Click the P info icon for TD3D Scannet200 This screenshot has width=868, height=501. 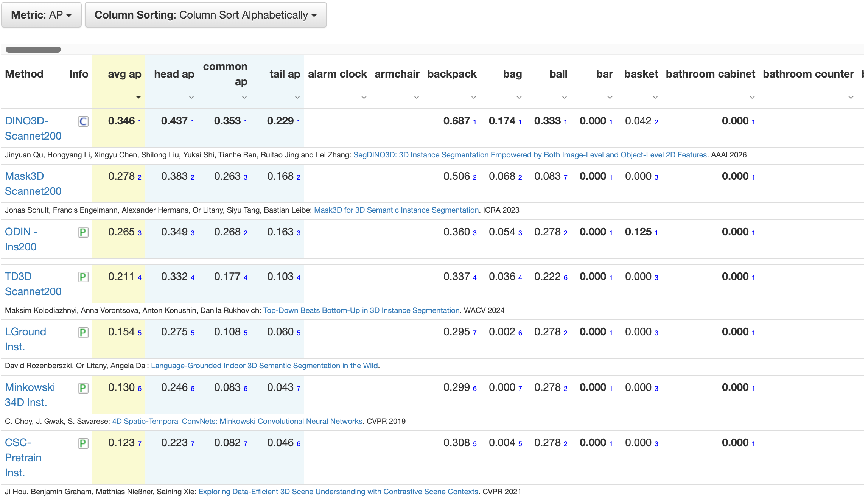click(83, 277)
